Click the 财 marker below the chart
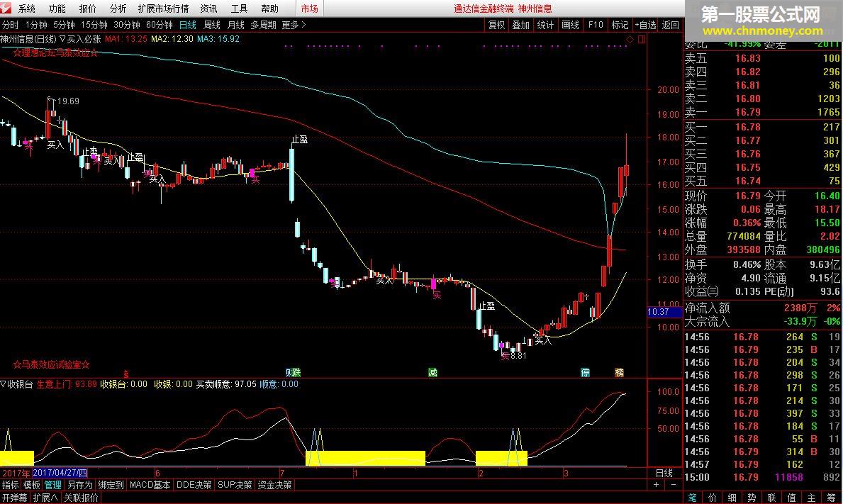843x504 pixels. 289,372
